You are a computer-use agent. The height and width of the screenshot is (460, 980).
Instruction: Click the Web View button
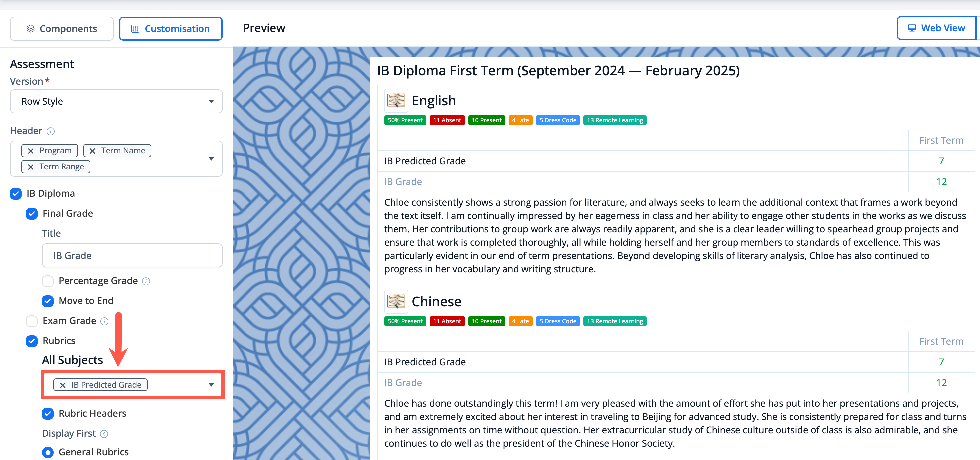tap(936, 28)
